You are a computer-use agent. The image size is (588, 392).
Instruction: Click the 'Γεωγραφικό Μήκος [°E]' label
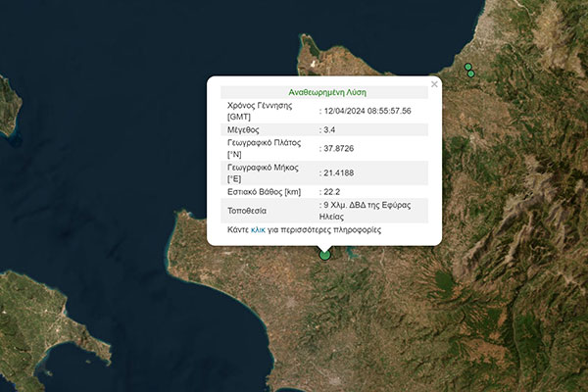(263, 173)
